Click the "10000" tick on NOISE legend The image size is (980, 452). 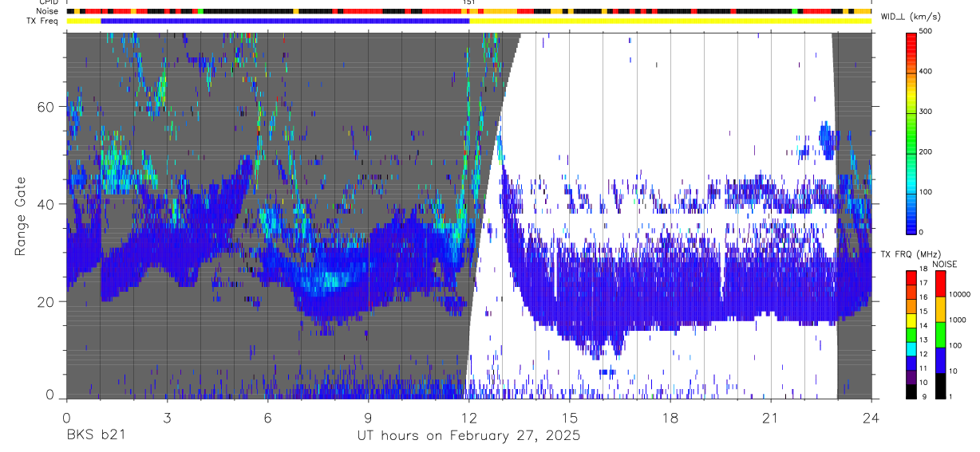(x=962, y=295)
